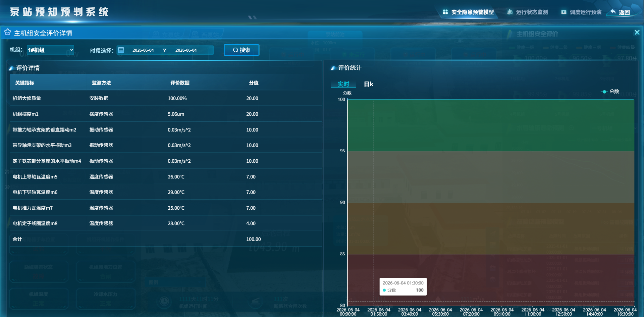Select the 机组大修质量 row
644x317 pixels.
166,98
